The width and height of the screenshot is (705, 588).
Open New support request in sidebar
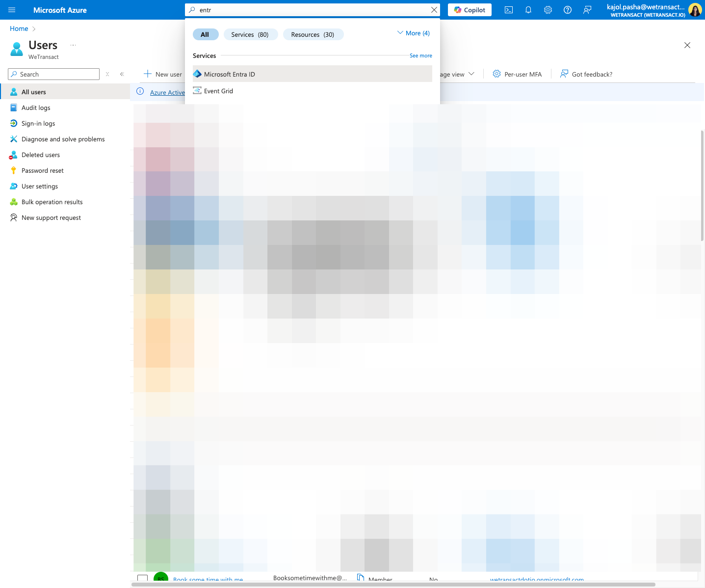pos(65,217)
